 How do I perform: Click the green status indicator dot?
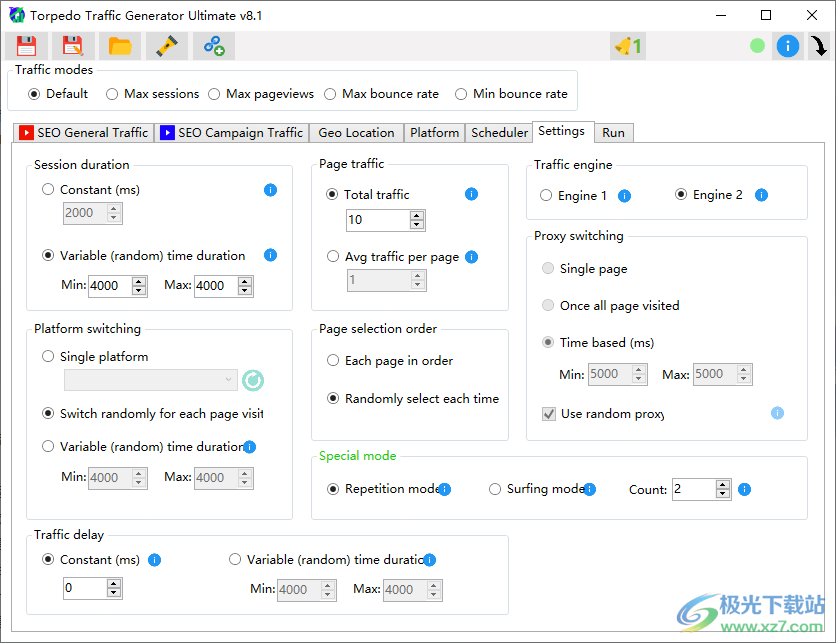[x=757, y=46]
